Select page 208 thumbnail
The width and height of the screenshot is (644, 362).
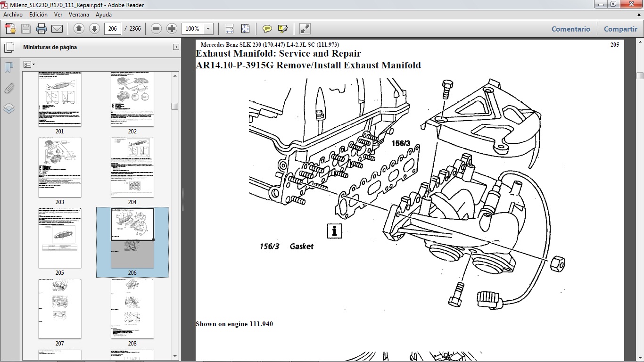pyautogui.click(x=132, y=309)
